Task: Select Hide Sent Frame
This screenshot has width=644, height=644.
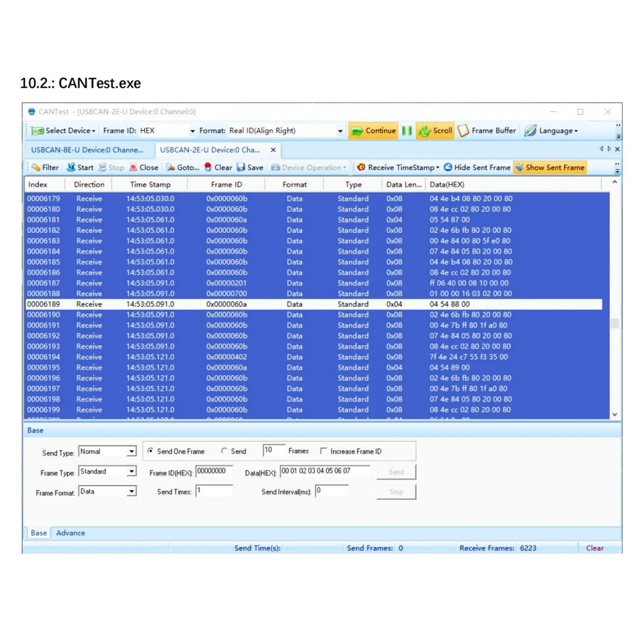Action: coord(477,167)
